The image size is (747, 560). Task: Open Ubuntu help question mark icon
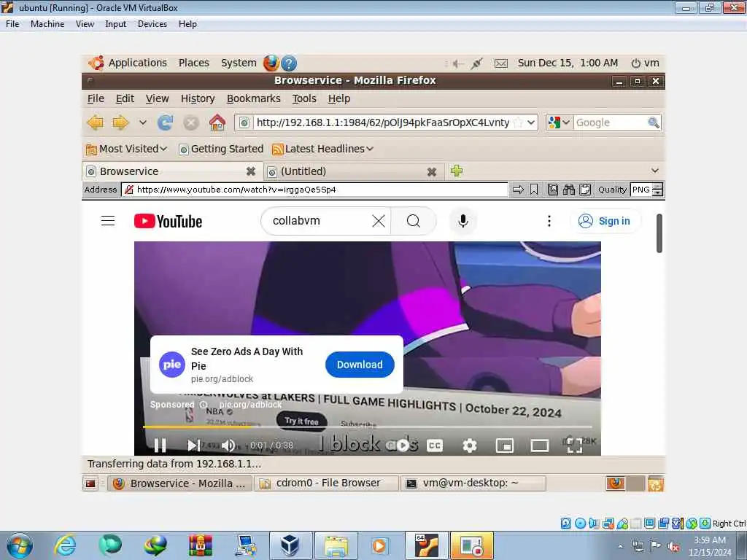(x=289, y=63)
